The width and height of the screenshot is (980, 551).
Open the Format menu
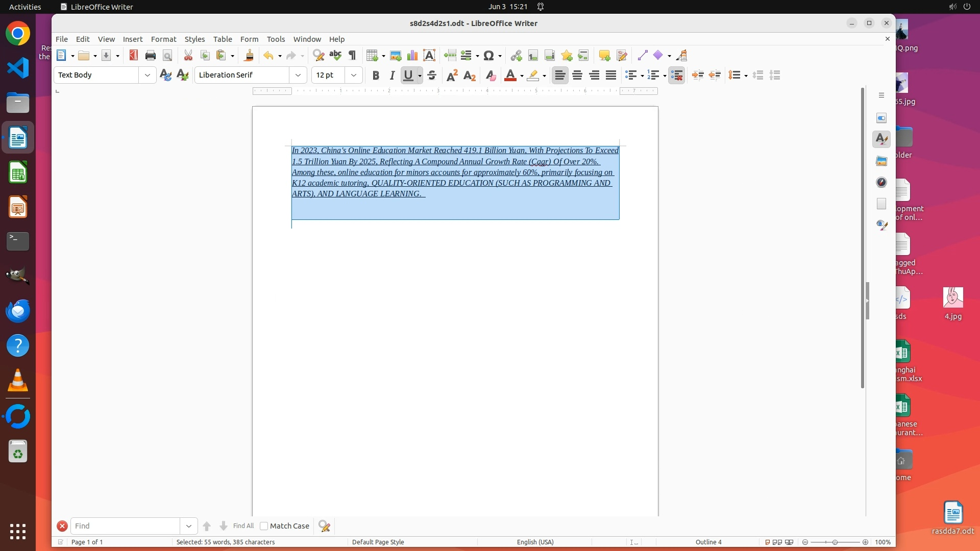coord(163,39)
